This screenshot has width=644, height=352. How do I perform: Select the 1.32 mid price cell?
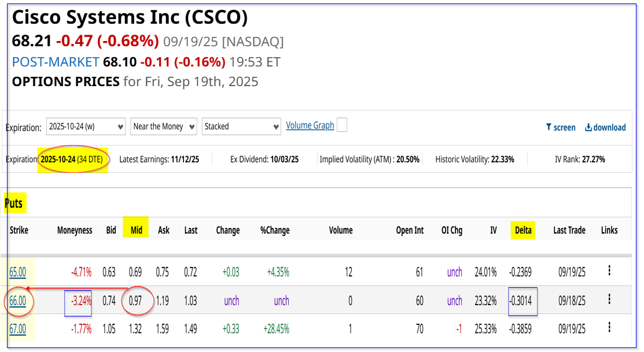[x=135, y=329]
